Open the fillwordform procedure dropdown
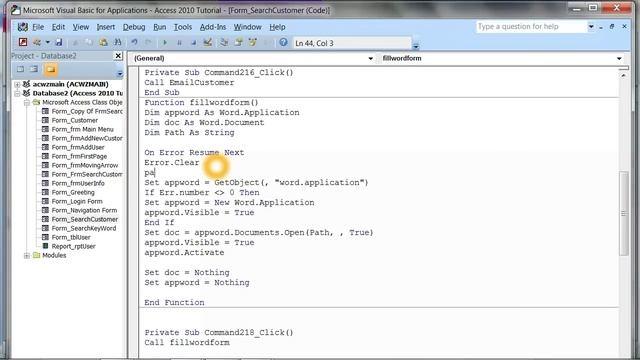Screen dimensions: 640x360 619,58
